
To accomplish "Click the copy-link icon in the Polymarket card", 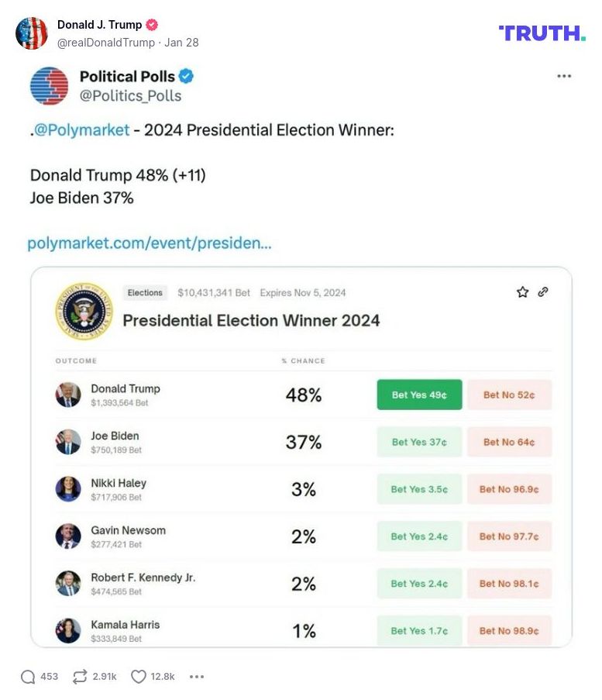I will pos(542,292).
